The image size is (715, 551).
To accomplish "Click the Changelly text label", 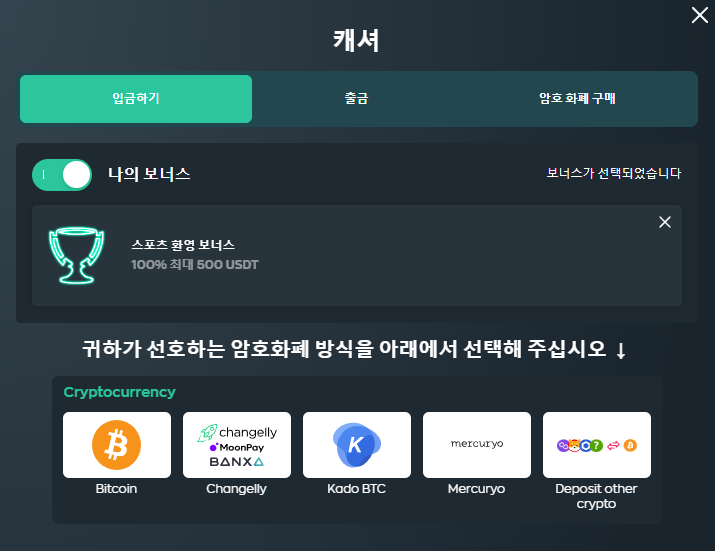I will coord(236,489).
